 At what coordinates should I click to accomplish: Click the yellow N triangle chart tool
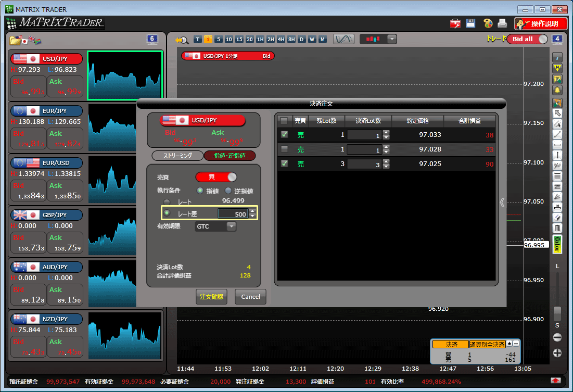pyautogui.click(x=557, y=68)
